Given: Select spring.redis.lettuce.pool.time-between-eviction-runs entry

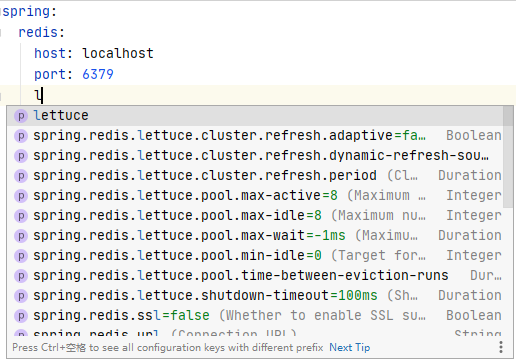Looking at the screenshot, I should tap(255, 276).
